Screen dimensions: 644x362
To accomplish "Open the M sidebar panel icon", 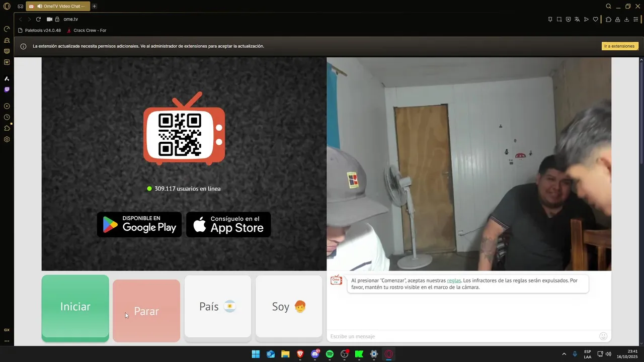I will [7, 62].
